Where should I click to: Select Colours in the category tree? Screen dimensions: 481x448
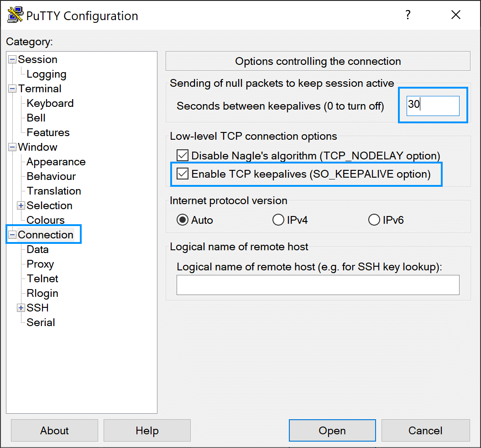(45, 220)
